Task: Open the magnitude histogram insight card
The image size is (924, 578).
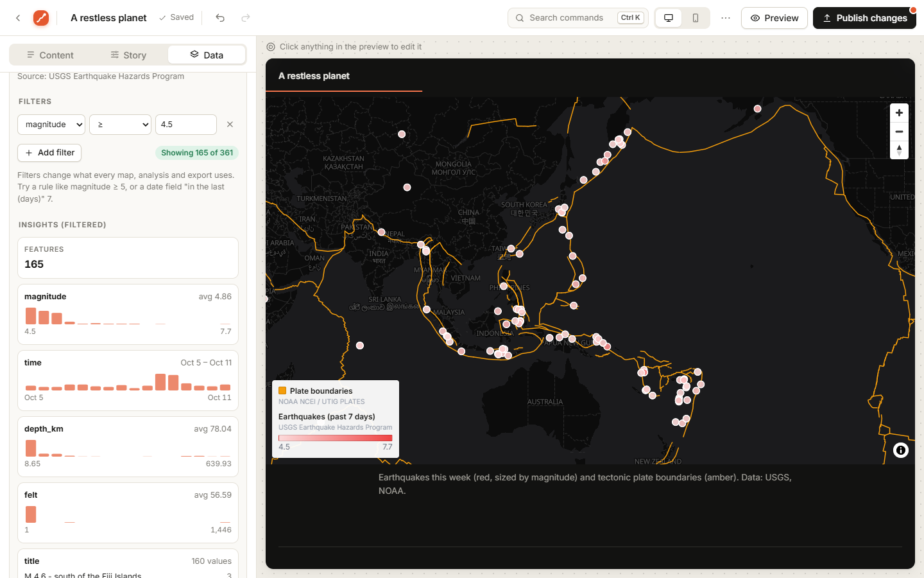Action: point(128,315)
